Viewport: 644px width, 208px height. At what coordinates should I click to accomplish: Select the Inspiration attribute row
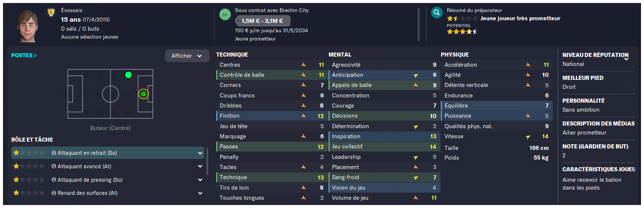(384, 136)
